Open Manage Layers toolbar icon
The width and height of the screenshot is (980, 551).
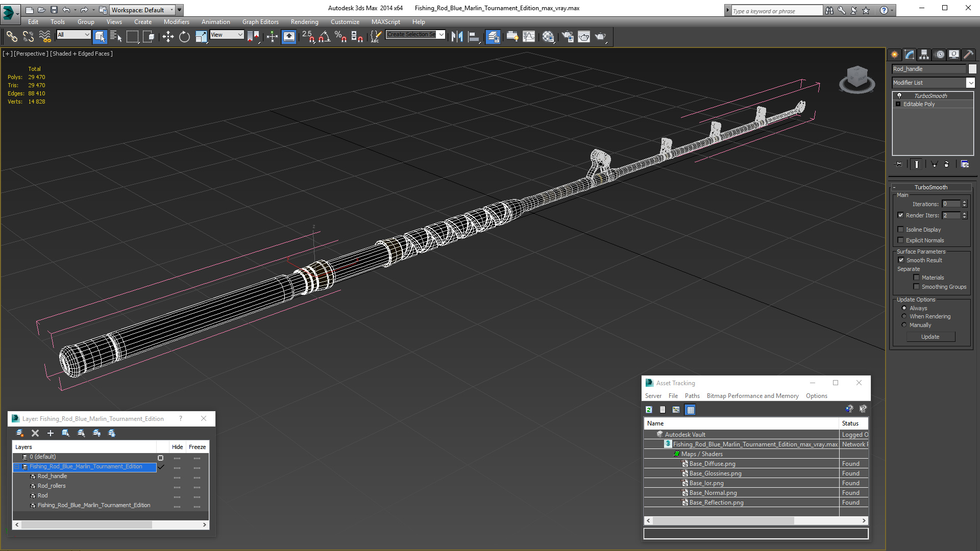point(493,36)
